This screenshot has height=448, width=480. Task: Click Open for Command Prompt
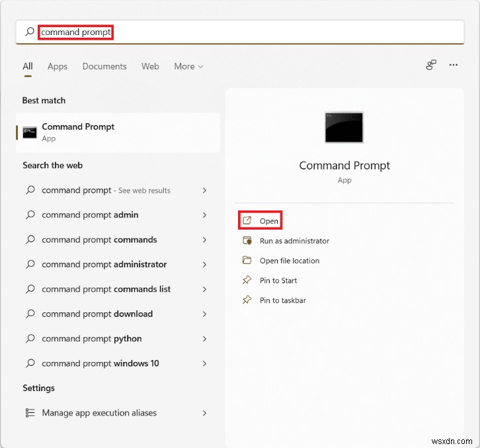point(269,221)
